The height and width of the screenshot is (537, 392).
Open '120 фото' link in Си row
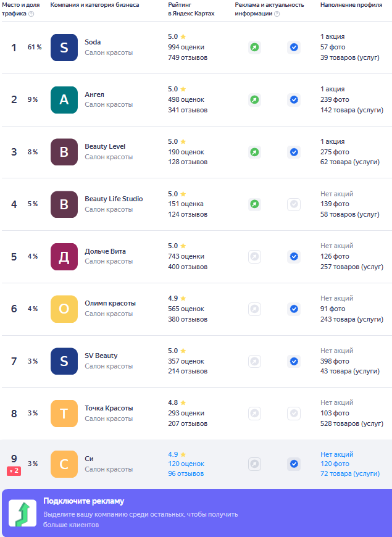335,464
